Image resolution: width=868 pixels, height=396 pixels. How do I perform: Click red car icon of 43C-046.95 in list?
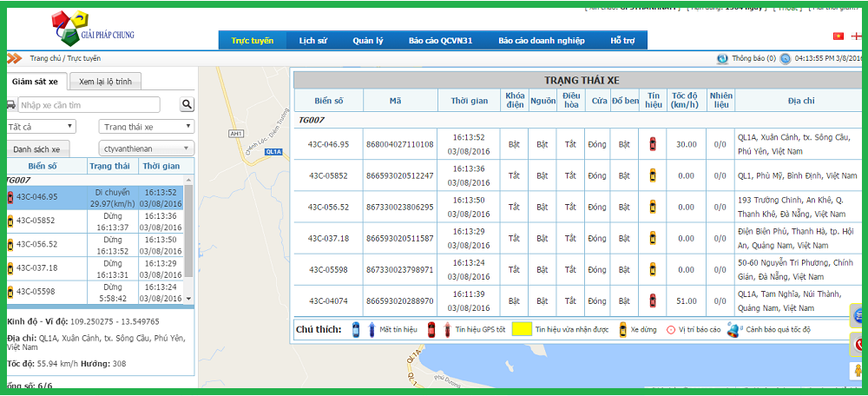[x=10, y=196]
